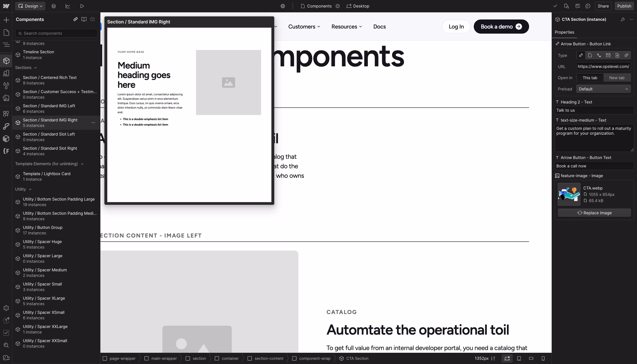The width and height of the screenshot is (637, 364).
Task: Open the Design mode dropdown
Action: 30,6
